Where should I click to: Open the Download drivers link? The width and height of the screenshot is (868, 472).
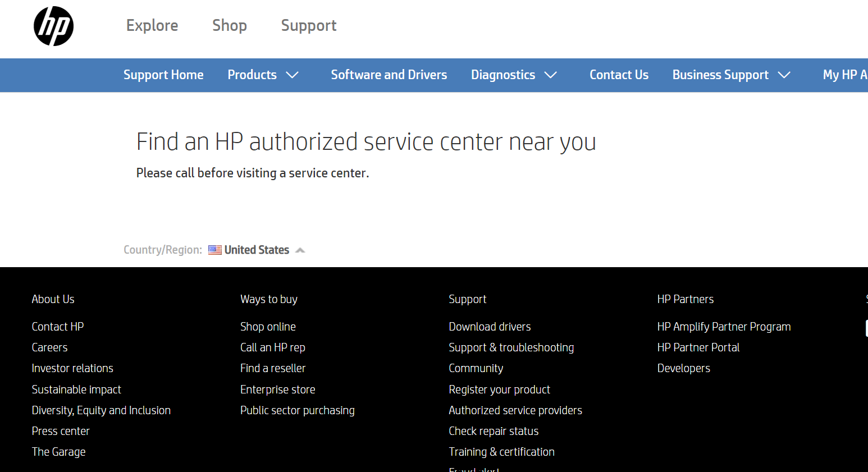coord(489,326)
